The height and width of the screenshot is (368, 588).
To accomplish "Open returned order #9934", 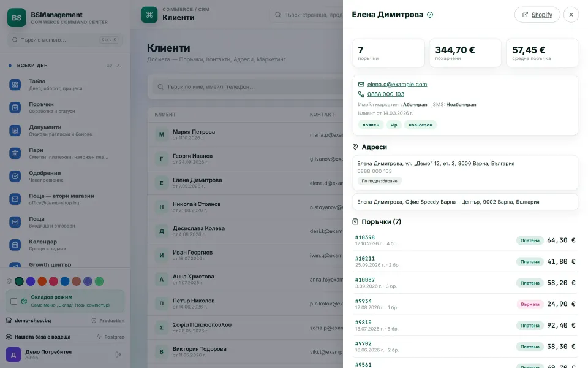I will tap(465, 304).
